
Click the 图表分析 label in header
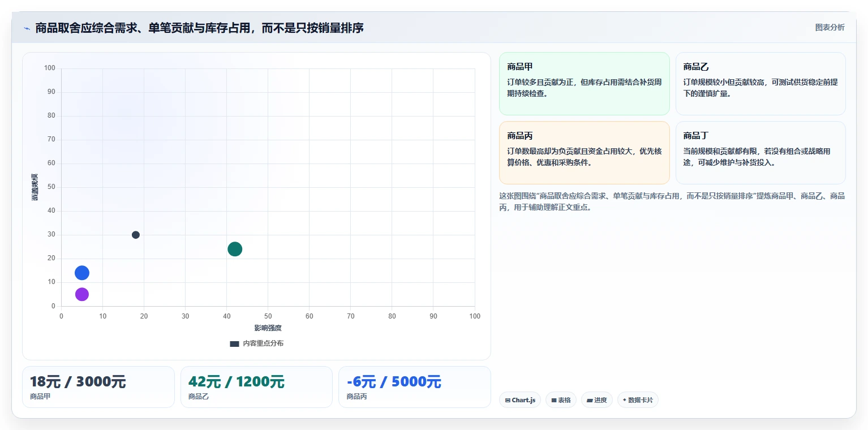(x=830, y=28)
